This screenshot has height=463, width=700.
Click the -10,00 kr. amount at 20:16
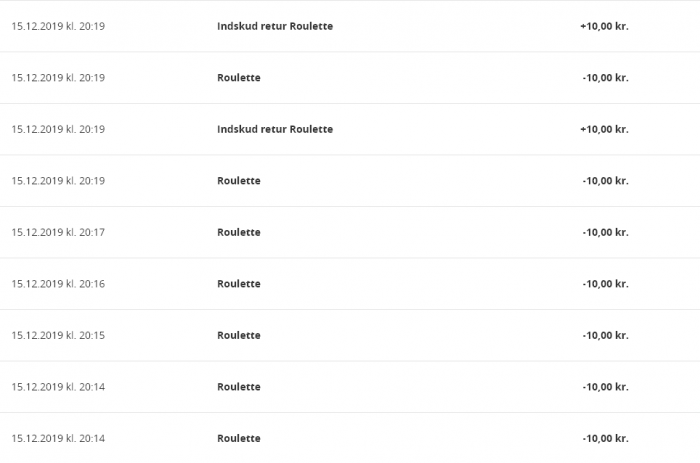pyautogui.click(x=605, y=284)
